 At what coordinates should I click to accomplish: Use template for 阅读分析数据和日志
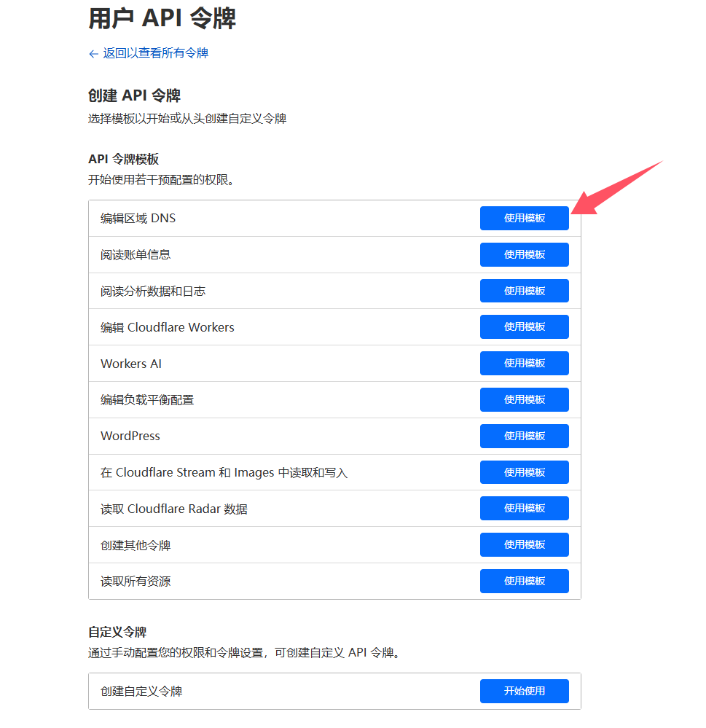tap(524, 291)
